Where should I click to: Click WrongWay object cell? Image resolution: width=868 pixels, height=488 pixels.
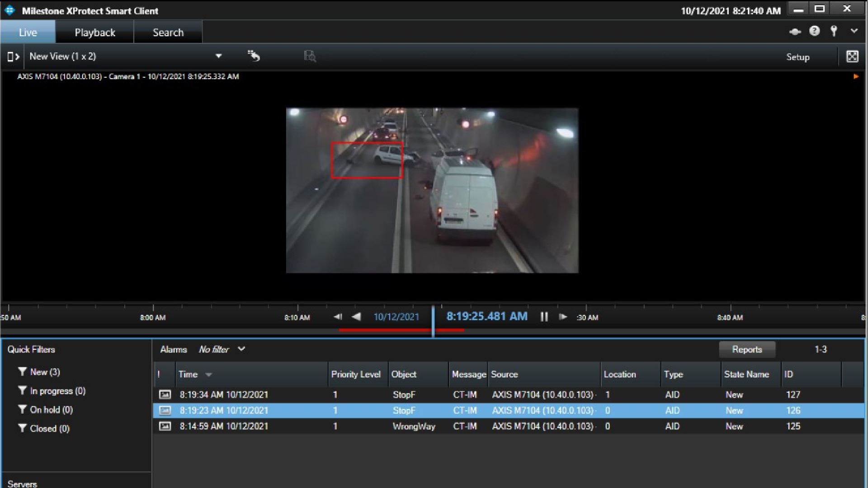[414, 426]
